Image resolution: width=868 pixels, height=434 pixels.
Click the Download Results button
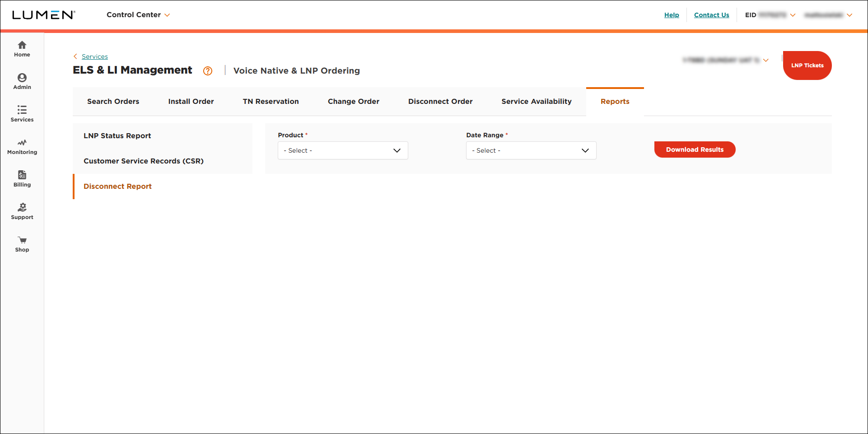[x=695, y=149]
